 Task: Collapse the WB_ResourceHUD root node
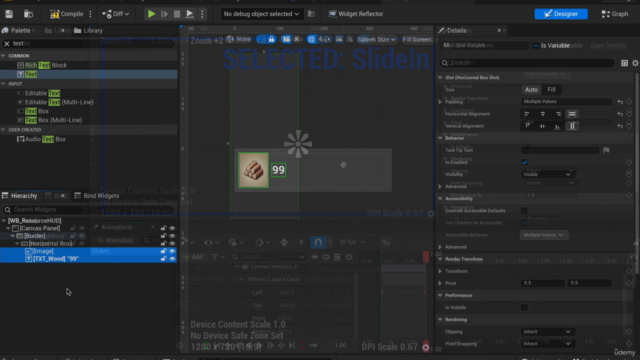tap(4, 220)
